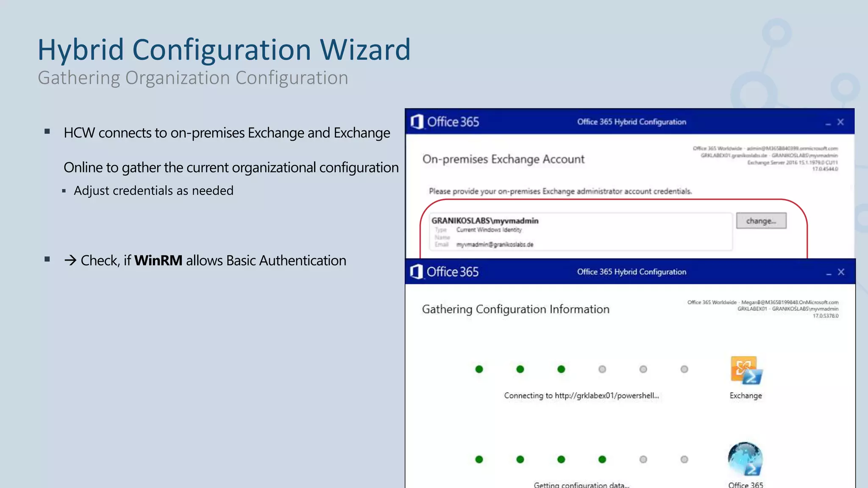Click the GRANIKOSLABS\myvmadmin credential box
The height and width of the screenshot is (488, 868).
point(581,232)
